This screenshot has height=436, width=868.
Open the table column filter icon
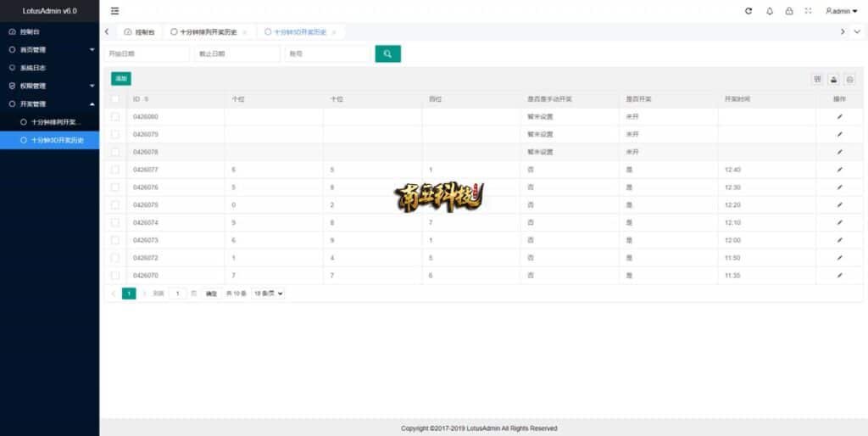[x=817, y=79]
